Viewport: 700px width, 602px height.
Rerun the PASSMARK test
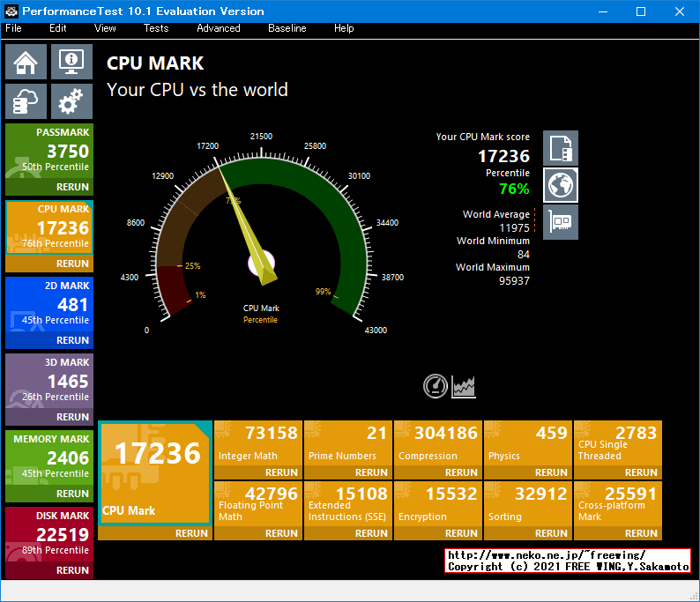(x=72, y=187)
